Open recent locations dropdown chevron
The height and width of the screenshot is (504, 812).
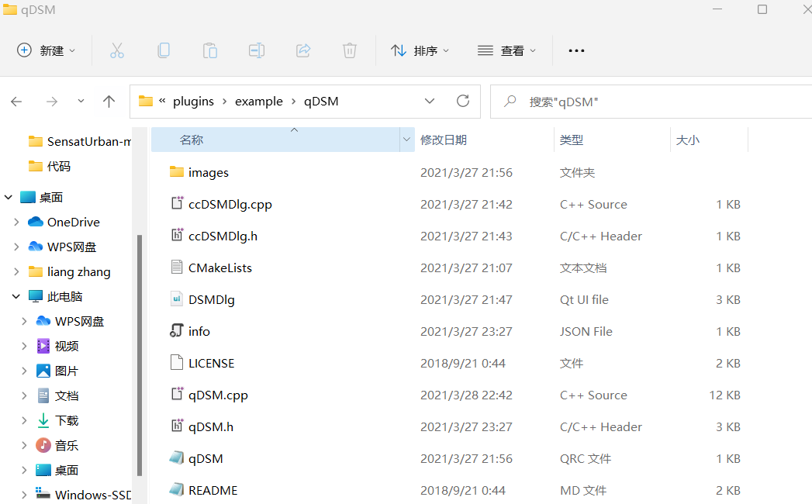coord(81,102)
